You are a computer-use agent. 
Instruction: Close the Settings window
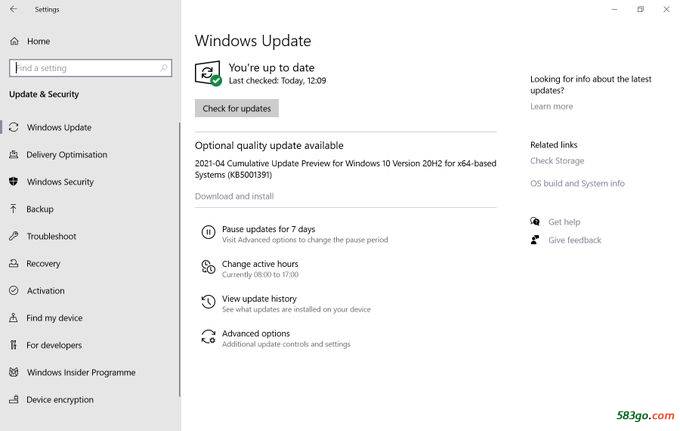click(666, 9)
